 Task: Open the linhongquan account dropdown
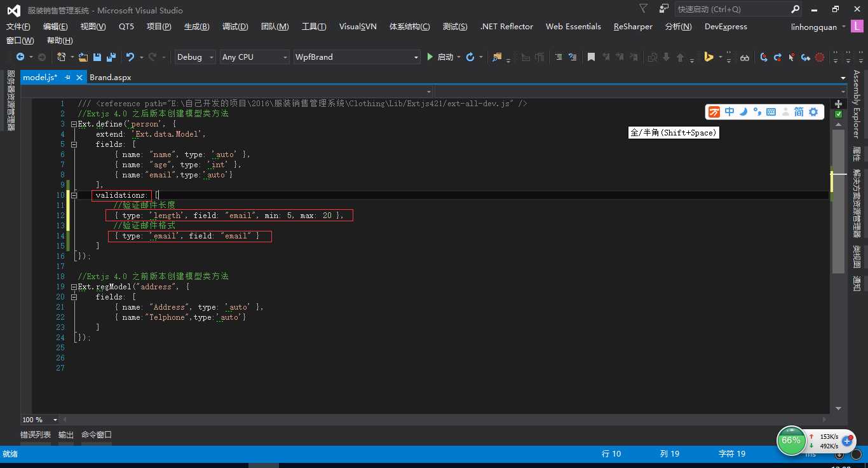818,27
